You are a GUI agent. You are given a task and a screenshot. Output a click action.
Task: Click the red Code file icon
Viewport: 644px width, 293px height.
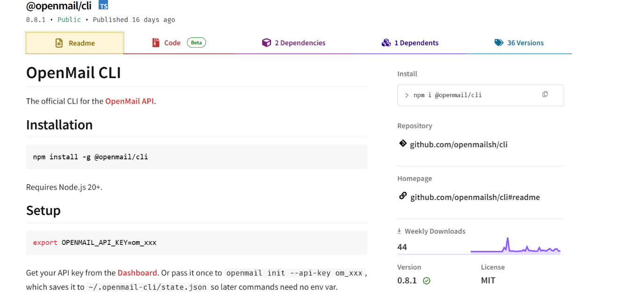coord(156,43)
